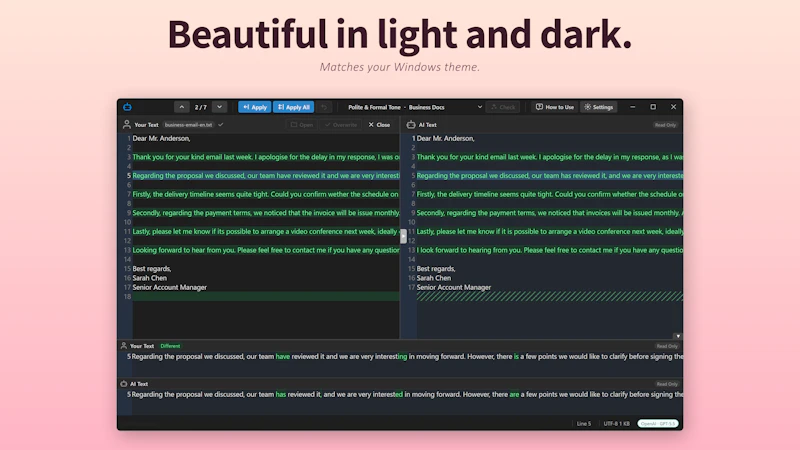Viewport: 800px width, 450px height.
Task: Click Read Only badge in lower Your Text panel
Action: pos(667,346)
